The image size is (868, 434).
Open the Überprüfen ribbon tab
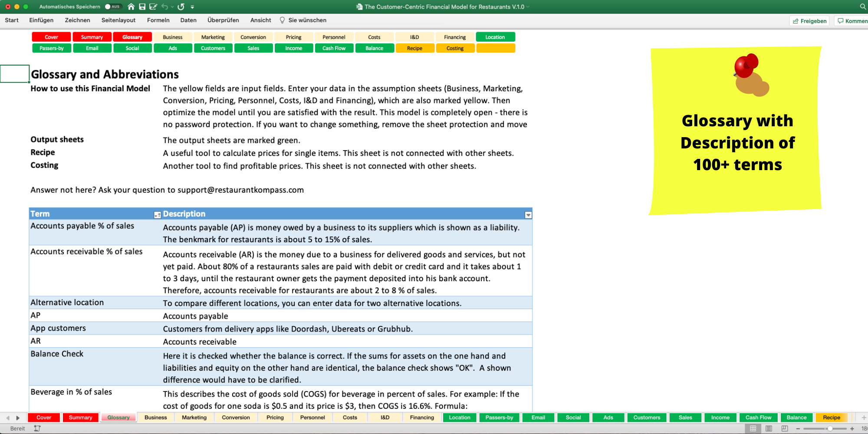(x=223, y=20)
